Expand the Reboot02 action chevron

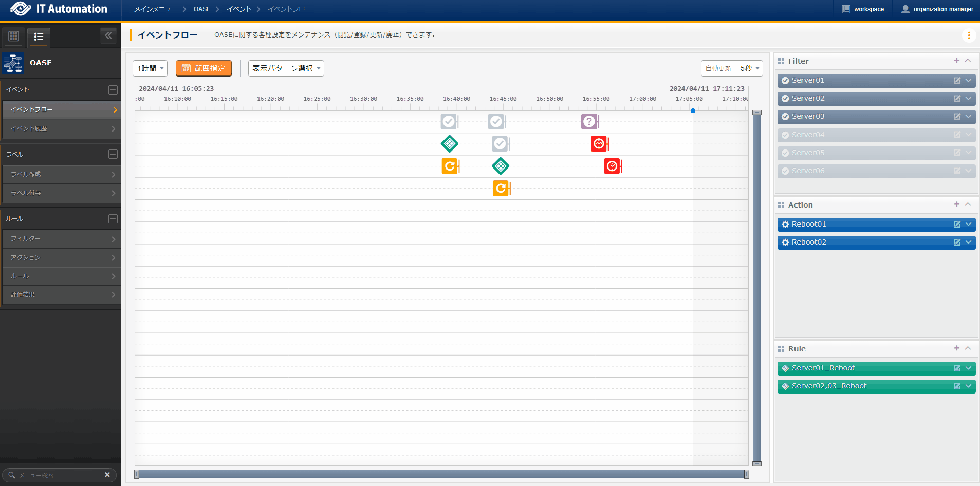tap(969, 242)
